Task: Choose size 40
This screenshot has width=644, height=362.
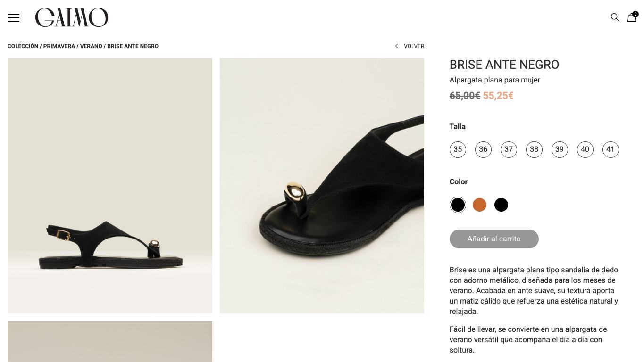Action: (585, 149)
